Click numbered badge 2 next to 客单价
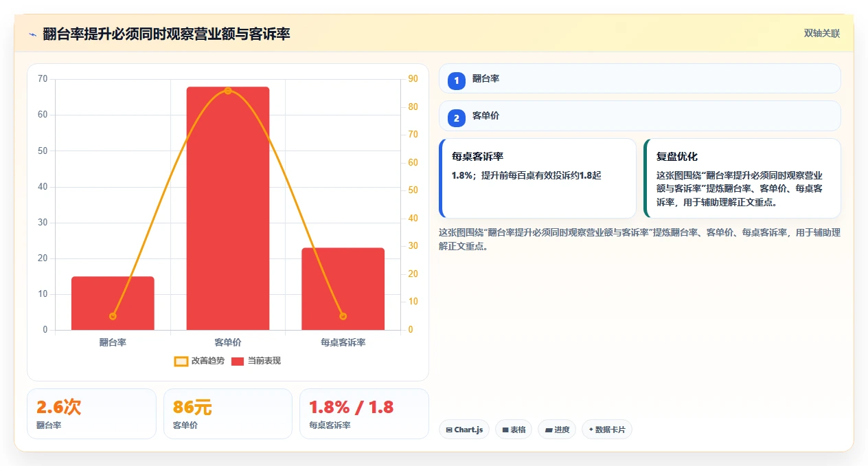The image size is (868, 466). click(457, 118)
